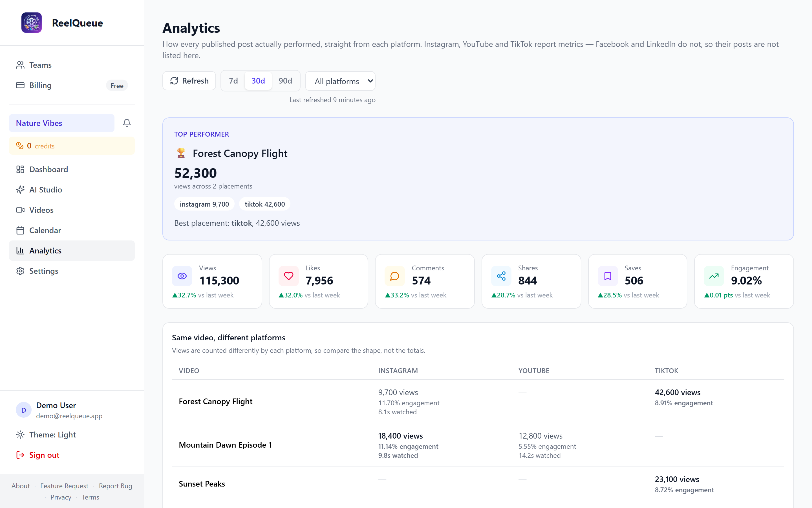This screenshot has height=508, width=812.
Task: Click the Saves bookmark icon
Action: [608, 276]
